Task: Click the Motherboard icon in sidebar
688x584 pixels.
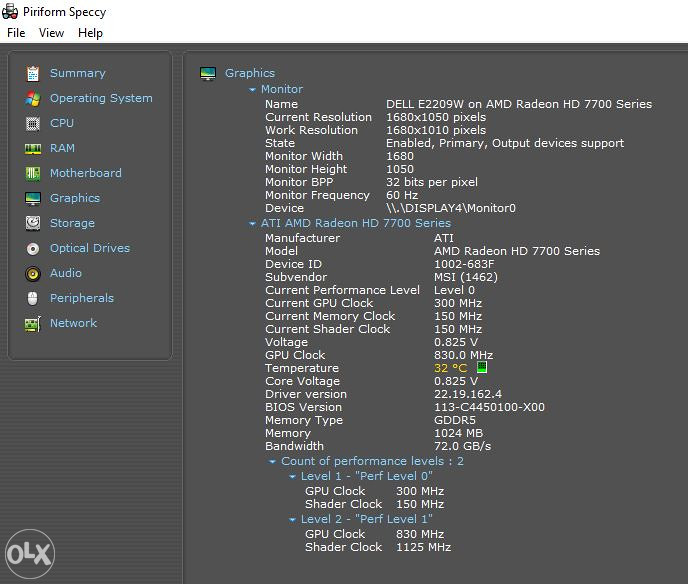Action: click(x=32, y=174)
